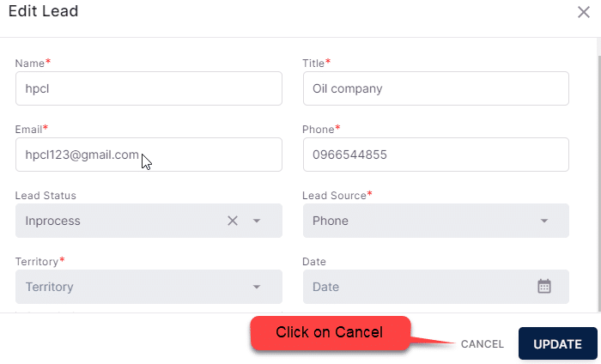Click the dialog's vertical scrollbar
601x364 pixels.
click(x=599, y=183)
